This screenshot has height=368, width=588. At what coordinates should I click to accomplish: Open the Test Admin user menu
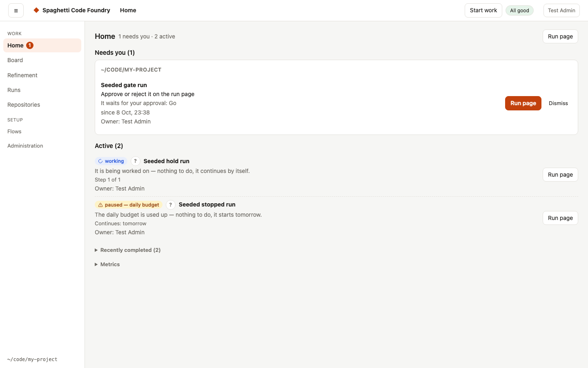[561, 11]
